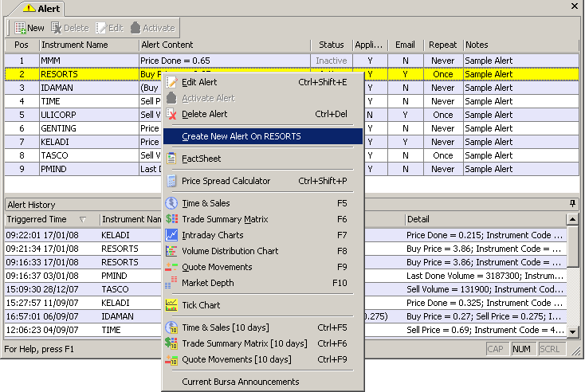The height and width of the screenshot is (392, 585).
Task: Open Price Spread Calculator menu item
Action: tap(263, 181)
